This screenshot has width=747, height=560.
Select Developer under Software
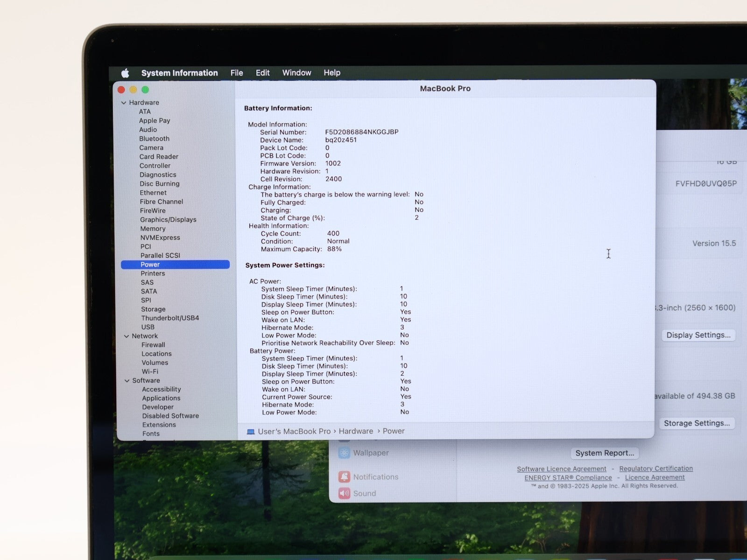(158, 407)
